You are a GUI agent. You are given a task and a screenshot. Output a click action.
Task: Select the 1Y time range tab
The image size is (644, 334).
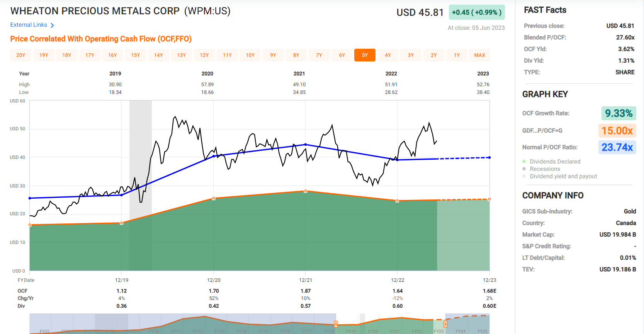[x=457, y=55]
